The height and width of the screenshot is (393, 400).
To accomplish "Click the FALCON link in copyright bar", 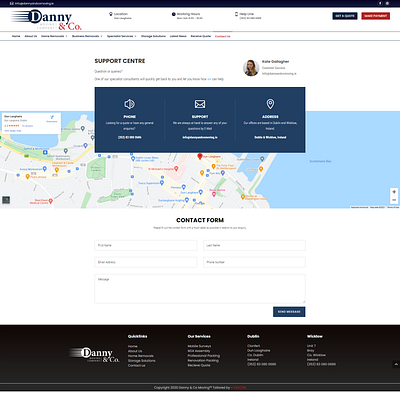I will [240, 388].
